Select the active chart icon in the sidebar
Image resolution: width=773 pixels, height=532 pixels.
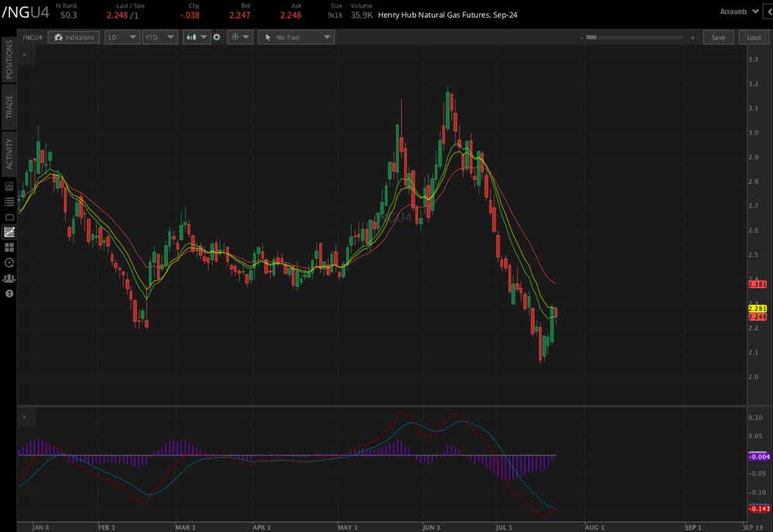10,232
